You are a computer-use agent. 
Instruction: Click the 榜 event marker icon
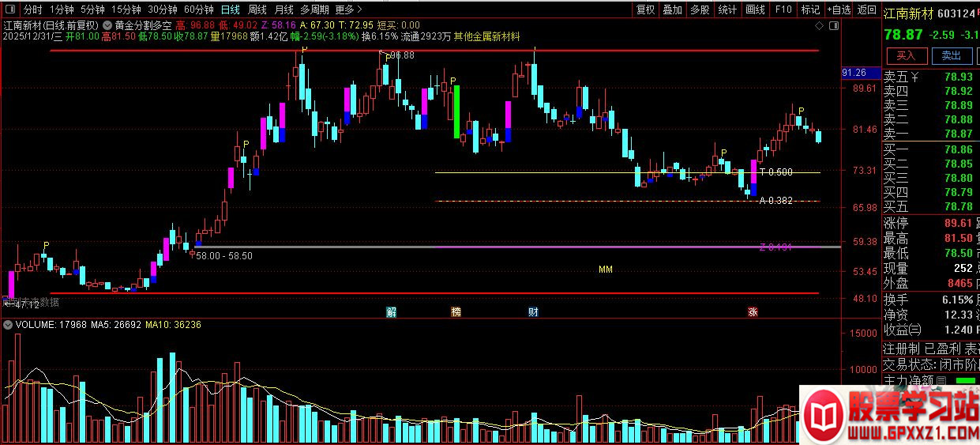(456, 311)
